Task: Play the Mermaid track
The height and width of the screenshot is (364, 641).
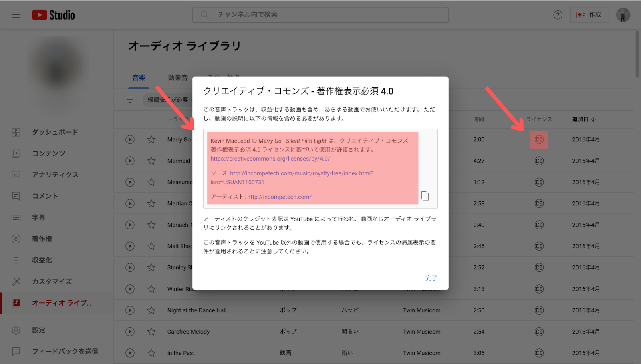Action: pyautogui.click(x=130, y=161)
